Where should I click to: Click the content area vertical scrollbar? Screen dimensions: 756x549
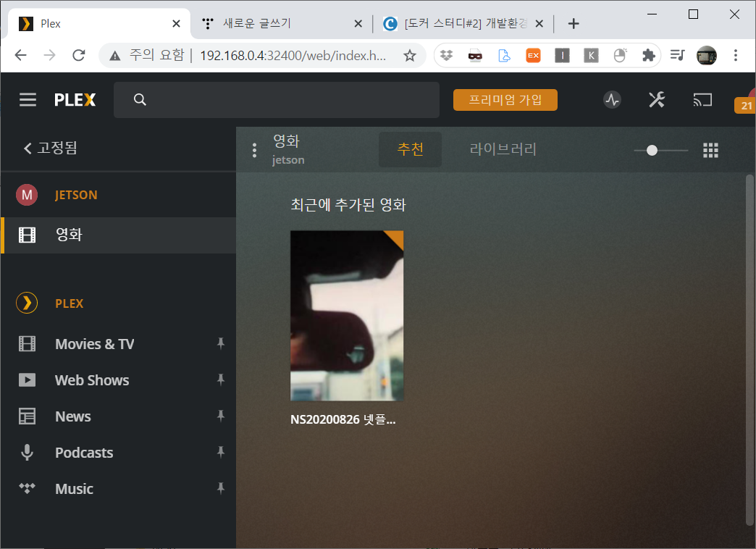click(749, 351)
